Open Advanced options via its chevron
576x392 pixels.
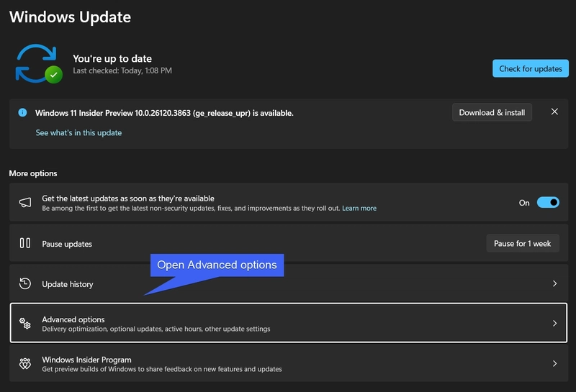554,324
